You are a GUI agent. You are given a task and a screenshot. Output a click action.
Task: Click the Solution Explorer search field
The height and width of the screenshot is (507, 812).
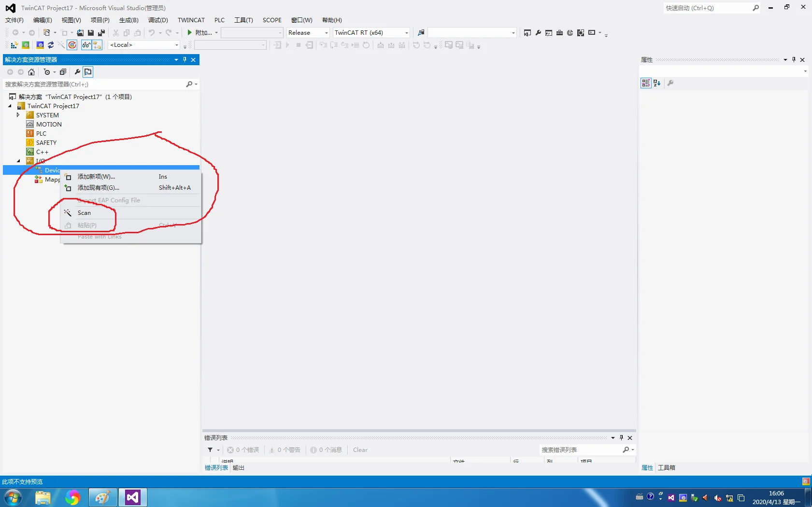(94, 84)
